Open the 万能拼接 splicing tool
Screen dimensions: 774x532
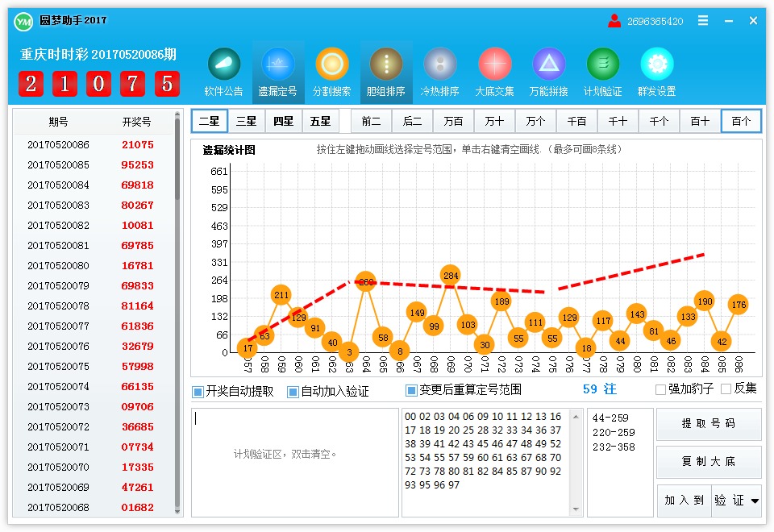pos(548,71)
